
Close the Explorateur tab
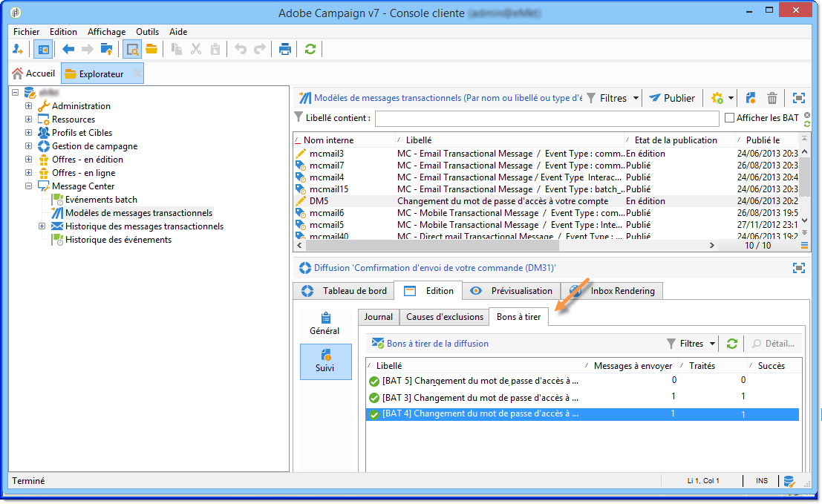tap(137, 73)
